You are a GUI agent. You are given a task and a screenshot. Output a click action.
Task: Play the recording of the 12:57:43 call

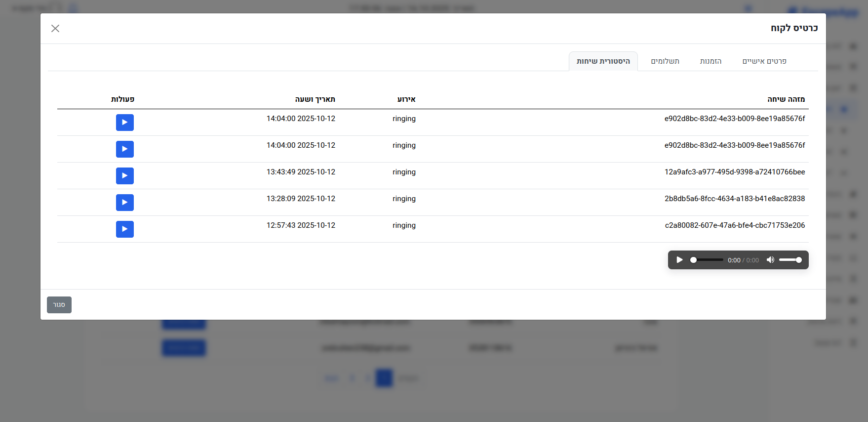[124, 229]
